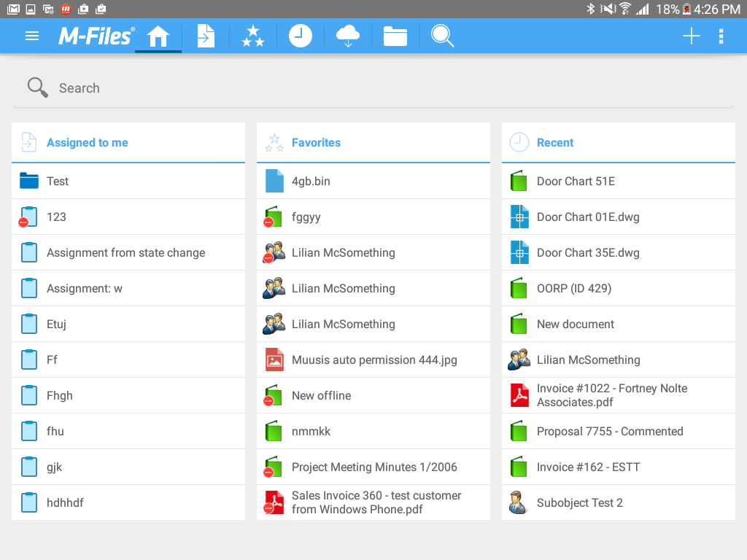Select the Assignment: w item

tap(128, 288)
